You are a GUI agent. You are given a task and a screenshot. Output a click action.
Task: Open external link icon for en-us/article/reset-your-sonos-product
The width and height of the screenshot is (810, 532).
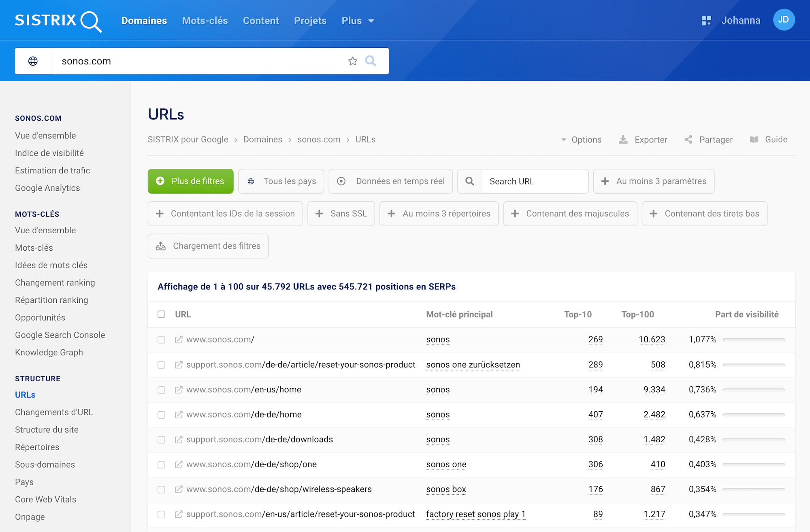[x=178, y=514]
